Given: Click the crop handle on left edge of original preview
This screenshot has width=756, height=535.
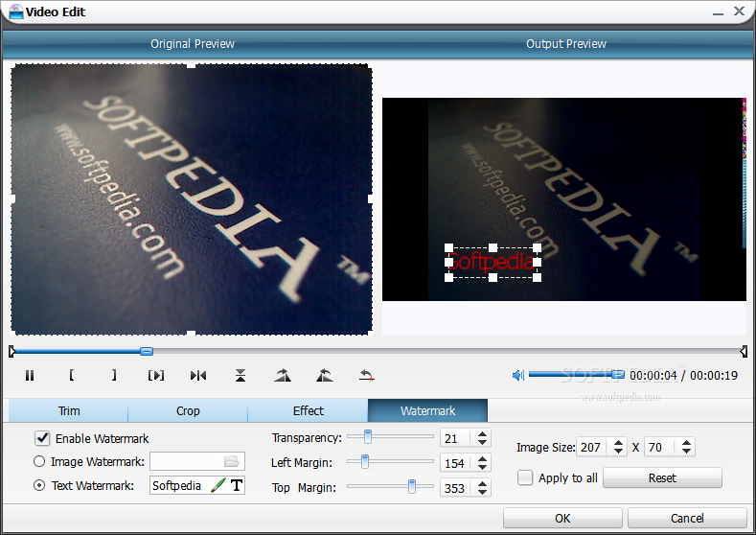Looking at the screenshot, I should click(x=12, y=198).
